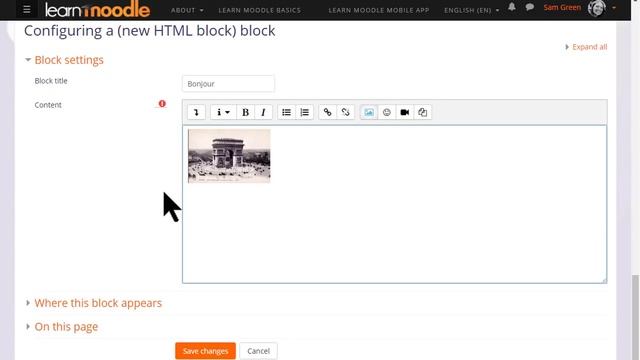Open the About dropdown menu
This screenshot has width=640, height=360.
coord(187,10)
